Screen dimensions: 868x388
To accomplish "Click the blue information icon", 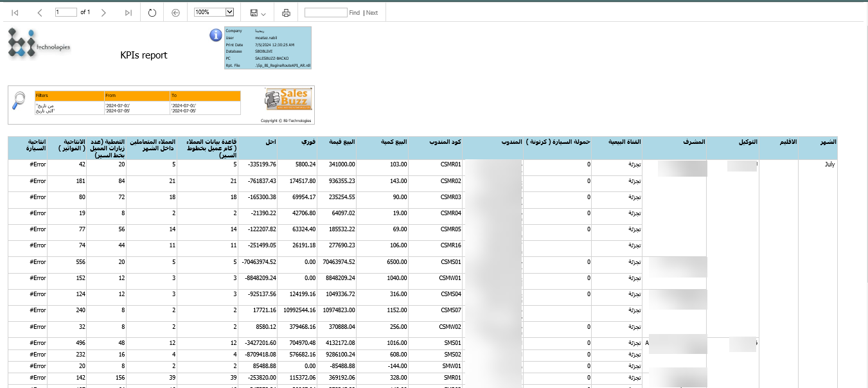I will click(216, 35).
